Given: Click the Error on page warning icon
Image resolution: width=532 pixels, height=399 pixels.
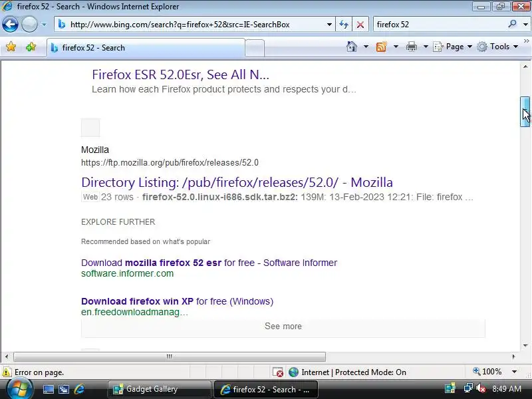Looking at the screenshot, I should click(7, 372).
